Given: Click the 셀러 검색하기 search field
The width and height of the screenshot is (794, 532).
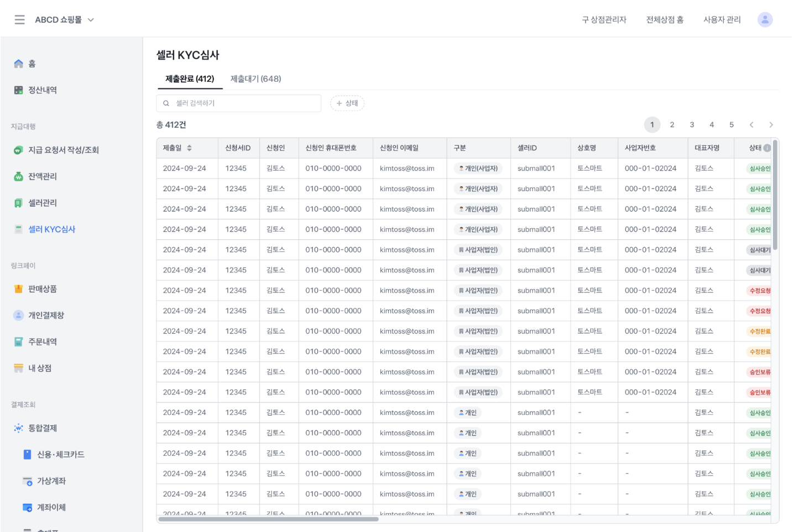Looking at the screenshot, I should (x=243, y=103).
